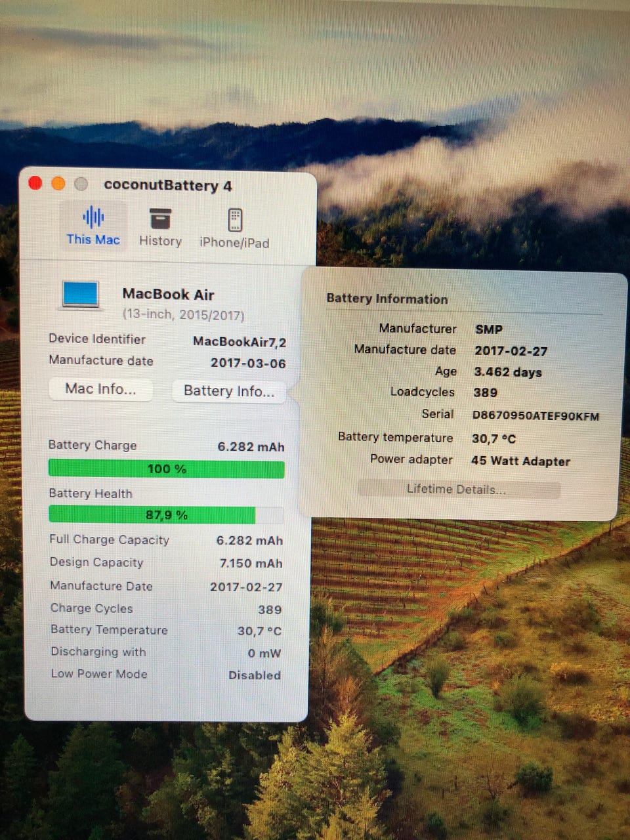Switch to the iPhone/iPad tab label
630x840 pixels.
234,243
